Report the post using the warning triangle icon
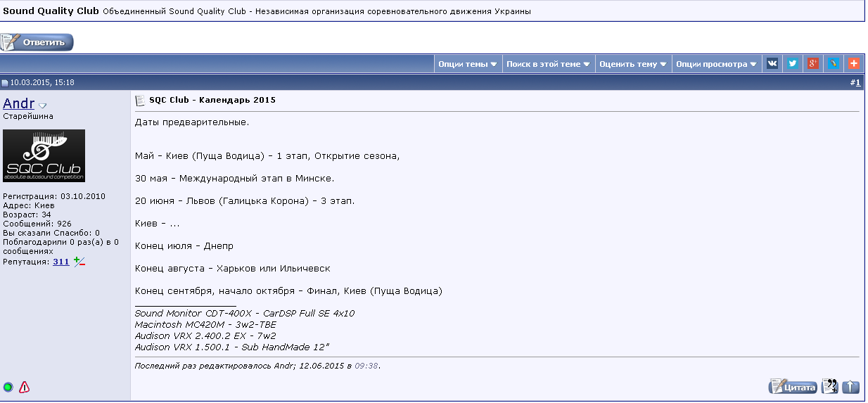The height and width of the screenshot is (403, 868). [25, 387]
